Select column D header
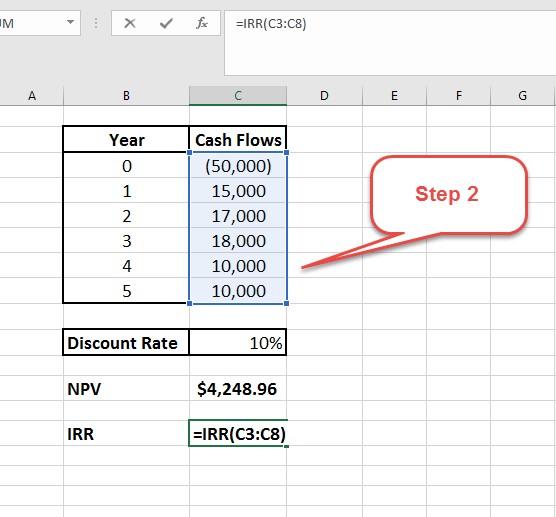556x517 pixels. [324, 95]
